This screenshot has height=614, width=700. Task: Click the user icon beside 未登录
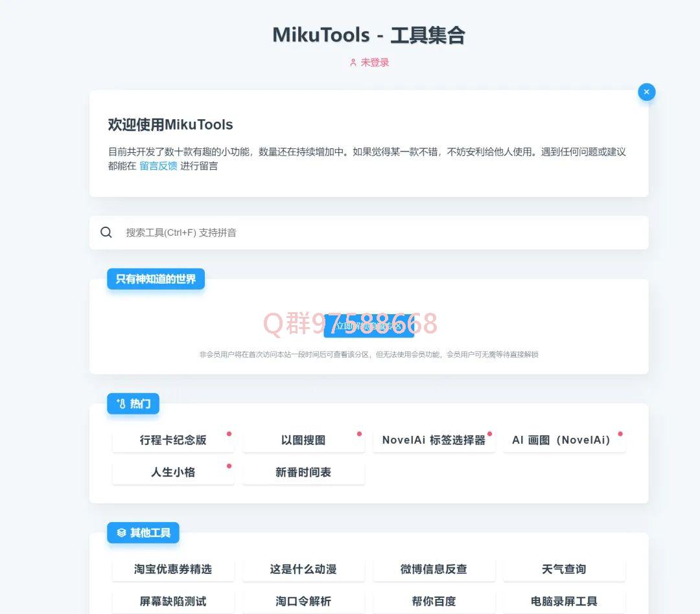tap(353, 63)
